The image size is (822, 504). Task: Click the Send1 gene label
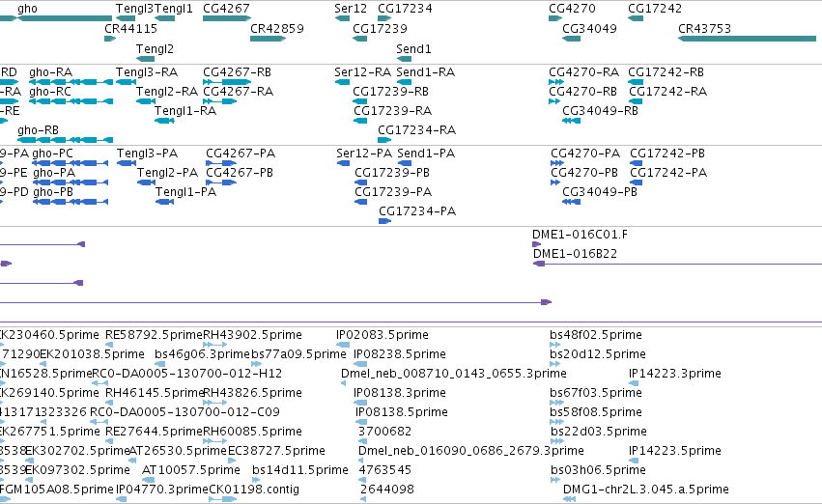[413, 48]
